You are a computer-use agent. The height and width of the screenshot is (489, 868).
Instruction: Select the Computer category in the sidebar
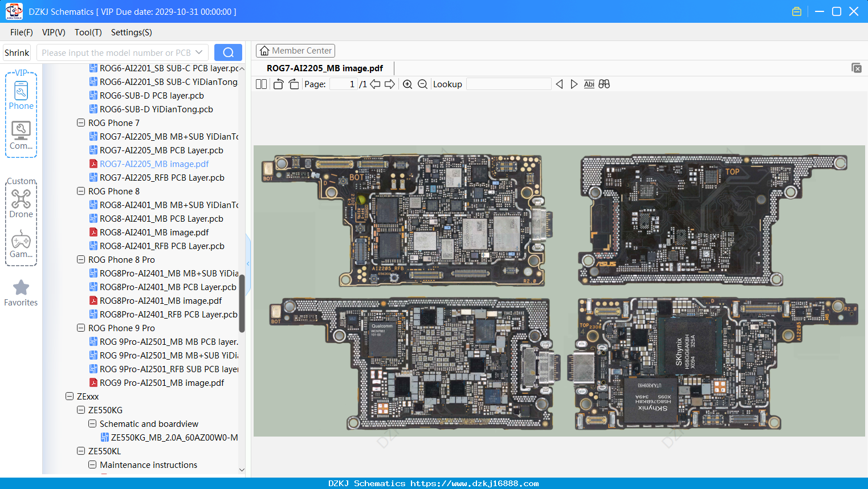(x=21, y=136)
